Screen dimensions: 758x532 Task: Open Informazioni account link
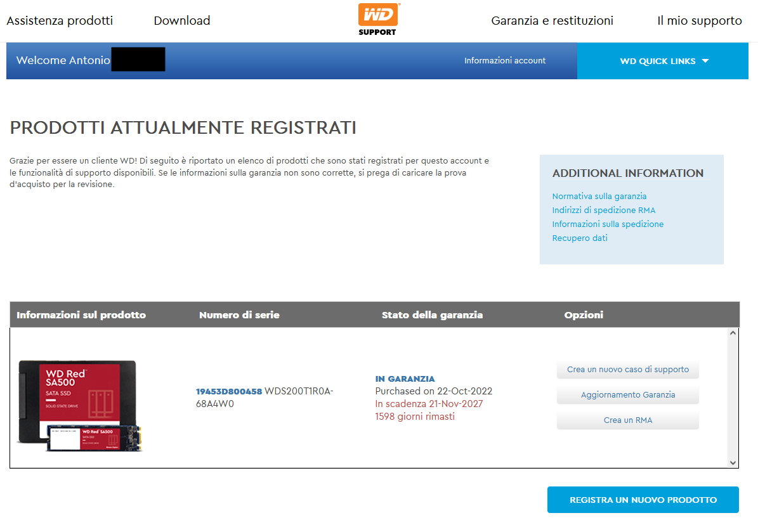click(x=505, y=60)
